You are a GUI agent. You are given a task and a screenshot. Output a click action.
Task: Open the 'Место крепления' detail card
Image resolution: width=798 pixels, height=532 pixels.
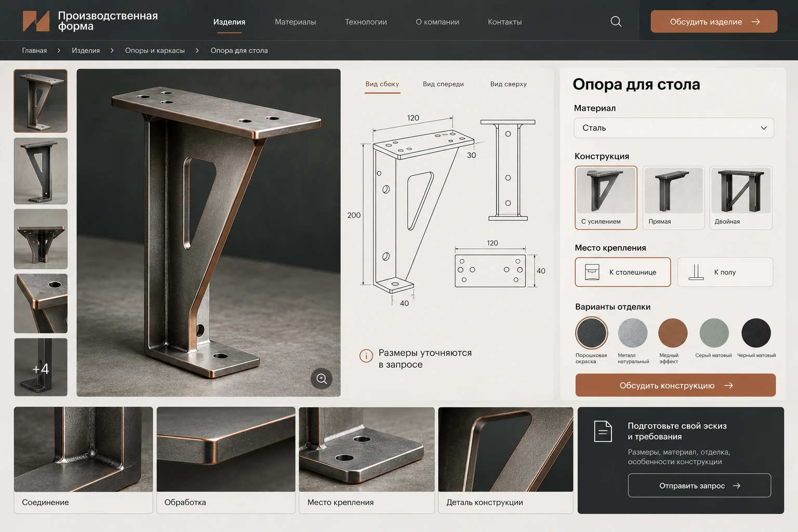click(x=367, y=460)
